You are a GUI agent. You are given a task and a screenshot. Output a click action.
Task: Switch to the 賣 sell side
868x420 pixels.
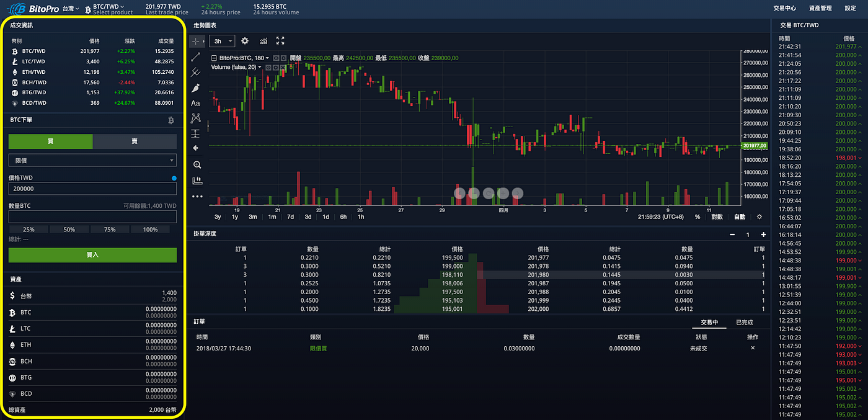pos(135,141)
